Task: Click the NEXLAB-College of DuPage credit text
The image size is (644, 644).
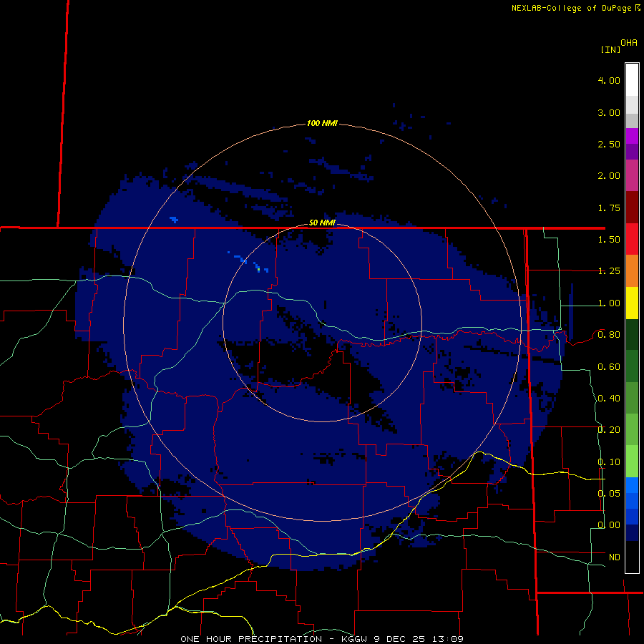Action: point(572,8)
